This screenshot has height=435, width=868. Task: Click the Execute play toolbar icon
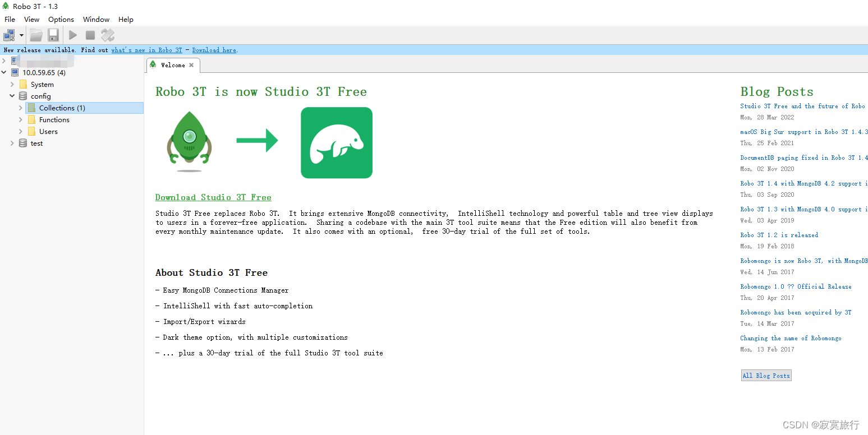[x=73, y=35]
